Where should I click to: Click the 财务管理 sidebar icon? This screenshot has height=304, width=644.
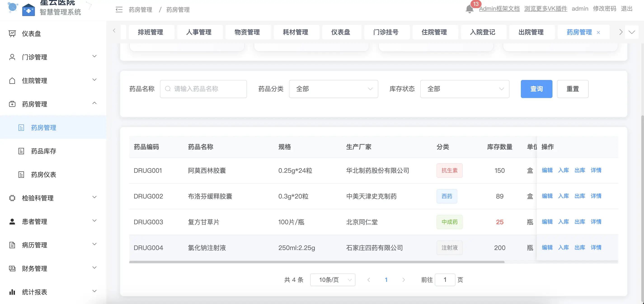tap(12, 269)
